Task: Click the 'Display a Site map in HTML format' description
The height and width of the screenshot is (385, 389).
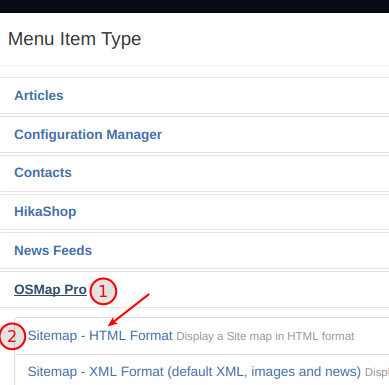Action: coord(265,336)
